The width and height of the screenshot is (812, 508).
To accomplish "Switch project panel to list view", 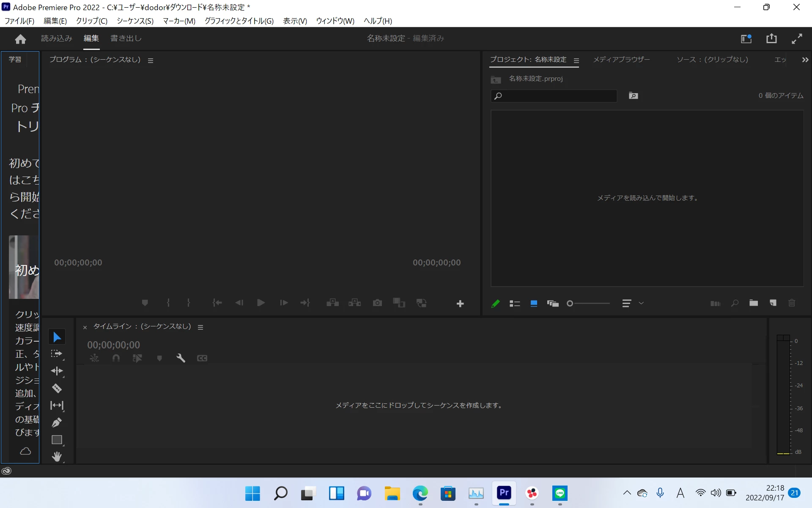I will click(515, 304).
